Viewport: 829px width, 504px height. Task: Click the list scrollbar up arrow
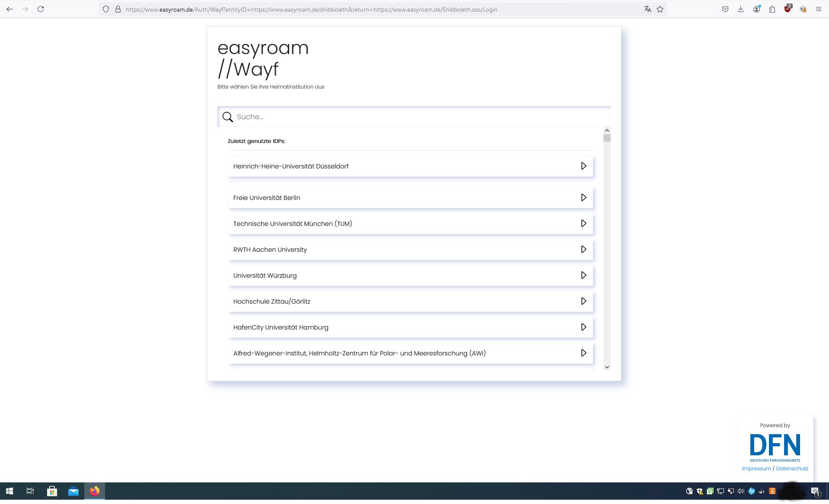607,130
